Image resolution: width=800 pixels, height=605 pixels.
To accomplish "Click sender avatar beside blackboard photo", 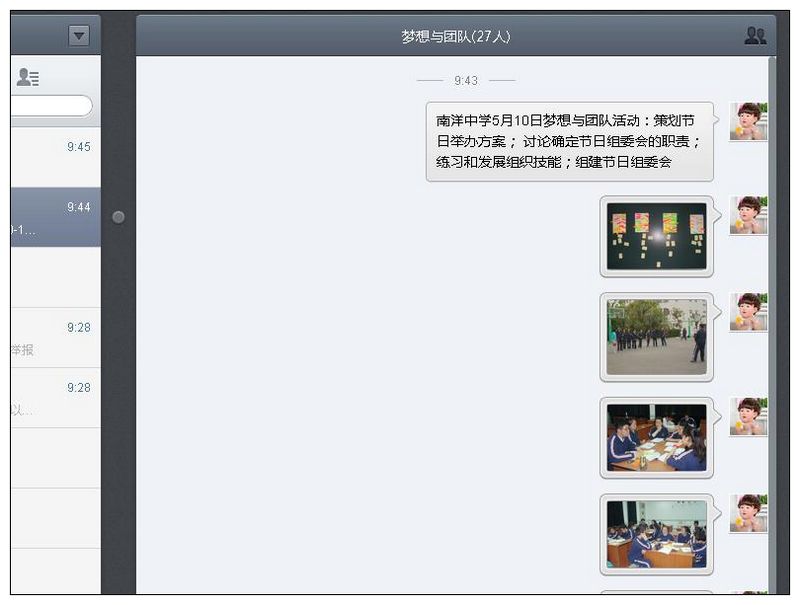I will (x=748, y=215).
